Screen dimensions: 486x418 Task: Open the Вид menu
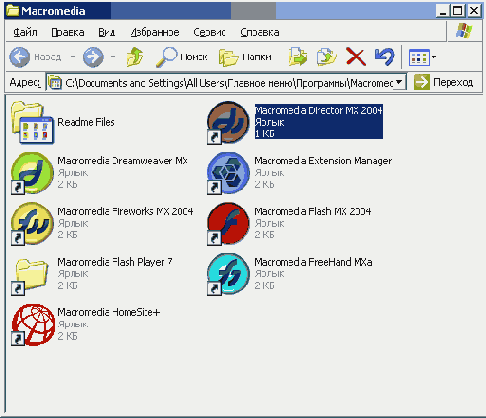pos(107,32)
